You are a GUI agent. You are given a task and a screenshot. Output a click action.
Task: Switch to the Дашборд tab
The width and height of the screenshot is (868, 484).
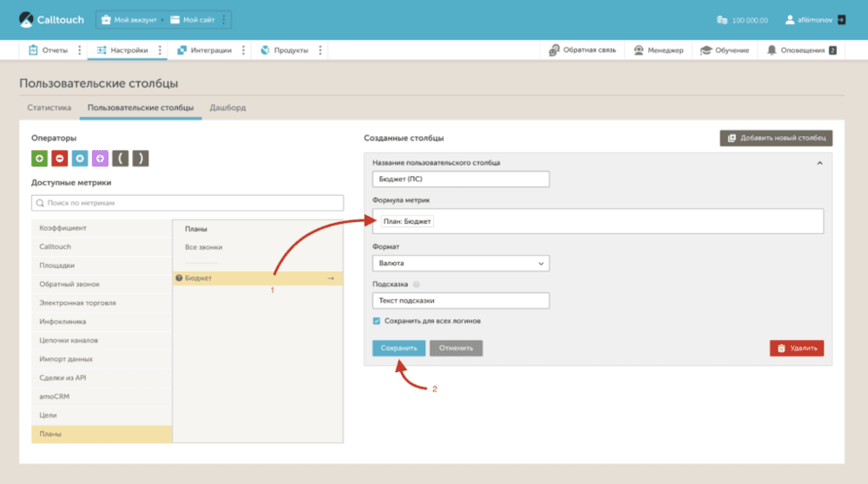click(x=227, y=108)
